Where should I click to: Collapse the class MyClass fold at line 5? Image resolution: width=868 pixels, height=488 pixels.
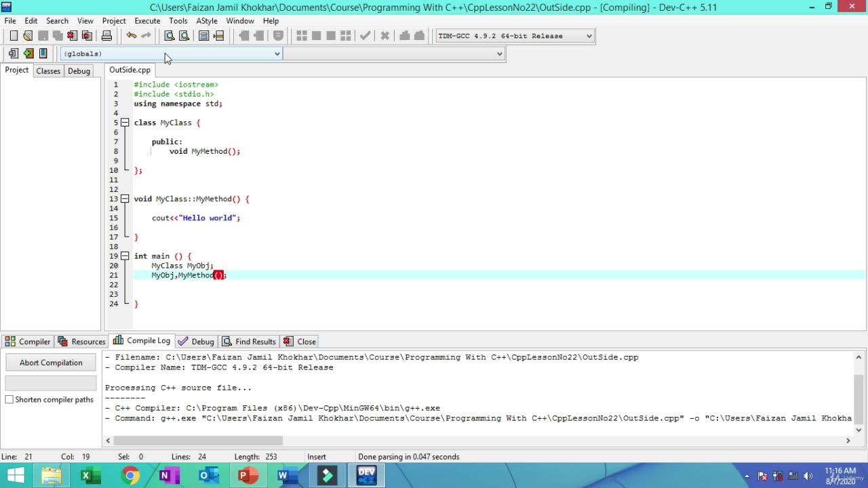pyautogui.click(x=125, y=123)
